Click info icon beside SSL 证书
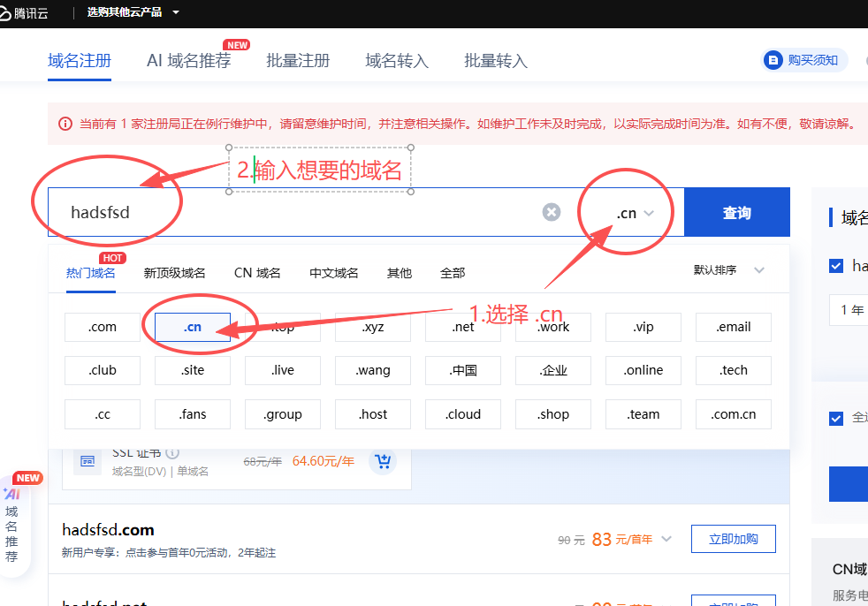The height and width of the screenshot is (606, 868). pyautogui.click(x=173, y=453)
